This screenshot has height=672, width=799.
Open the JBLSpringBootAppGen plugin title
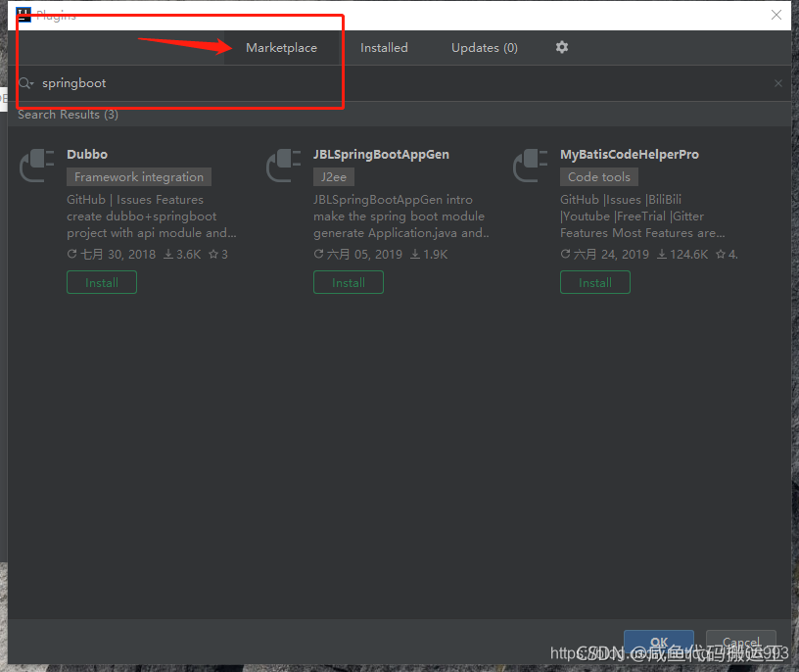(381, 155)
